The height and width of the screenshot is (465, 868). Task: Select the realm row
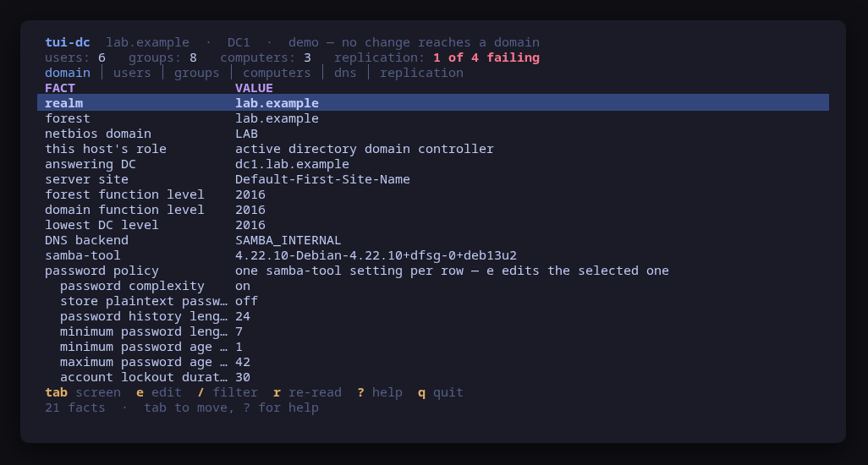(433, 103)
